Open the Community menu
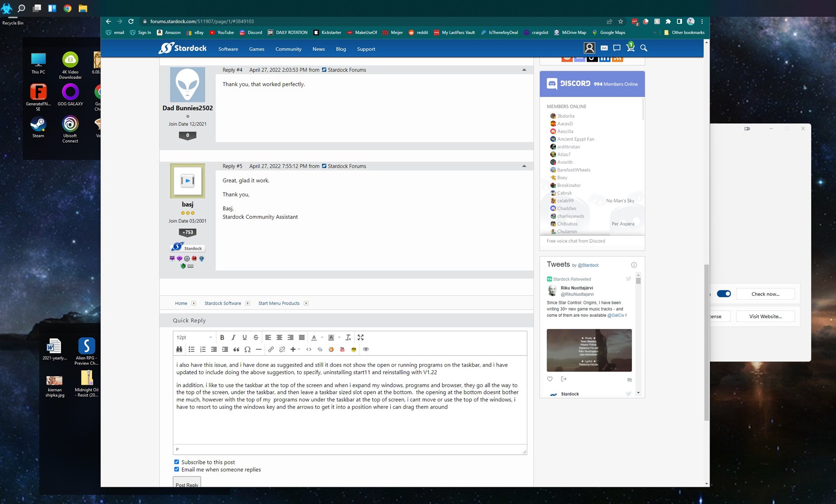836x504 pixels. [x=288, y=49]
